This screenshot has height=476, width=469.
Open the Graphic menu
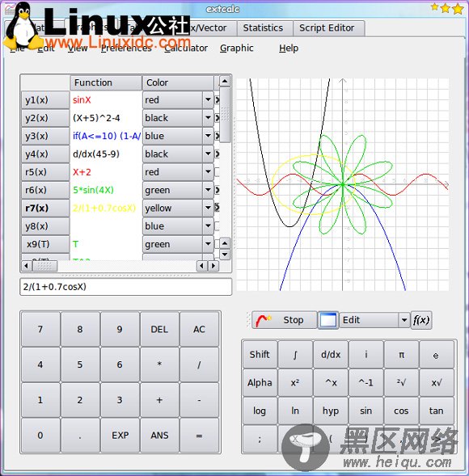pyautogui.click(x=237, y=48)
